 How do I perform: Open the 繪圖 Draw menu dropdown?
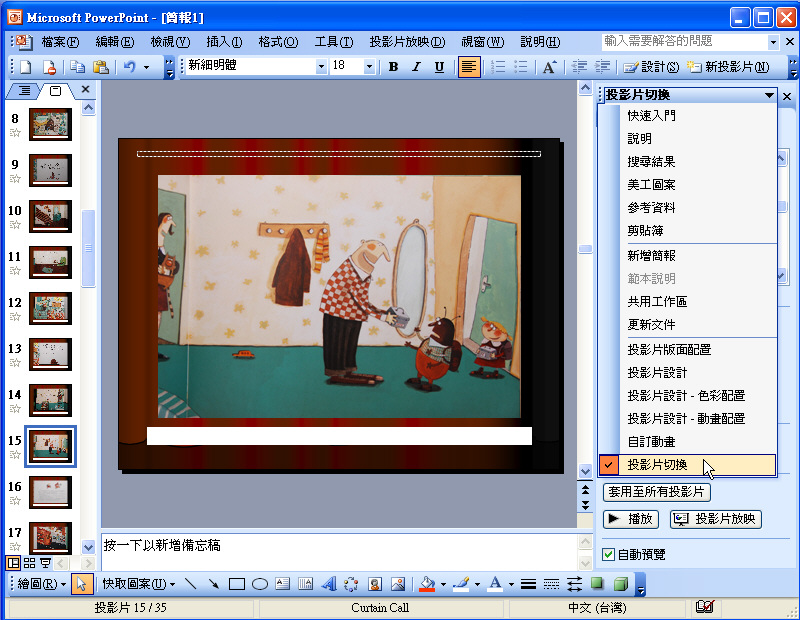click(x=42, y=584)
